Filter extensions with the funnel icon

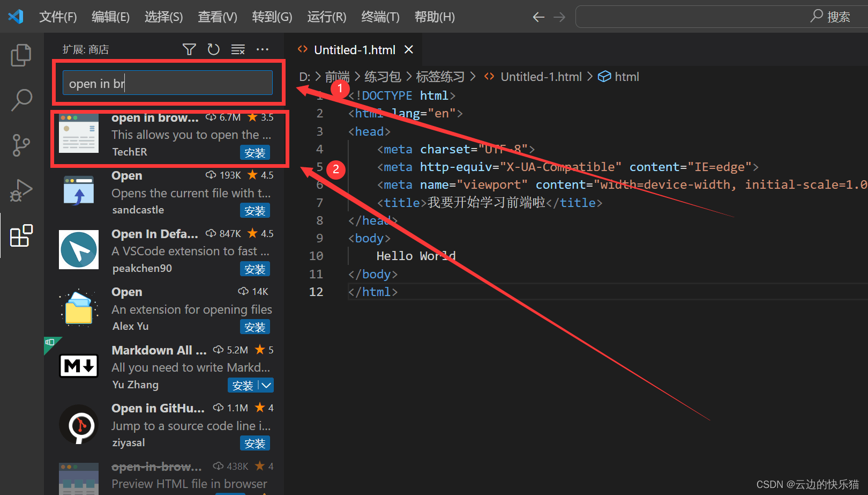pos(189,49)
